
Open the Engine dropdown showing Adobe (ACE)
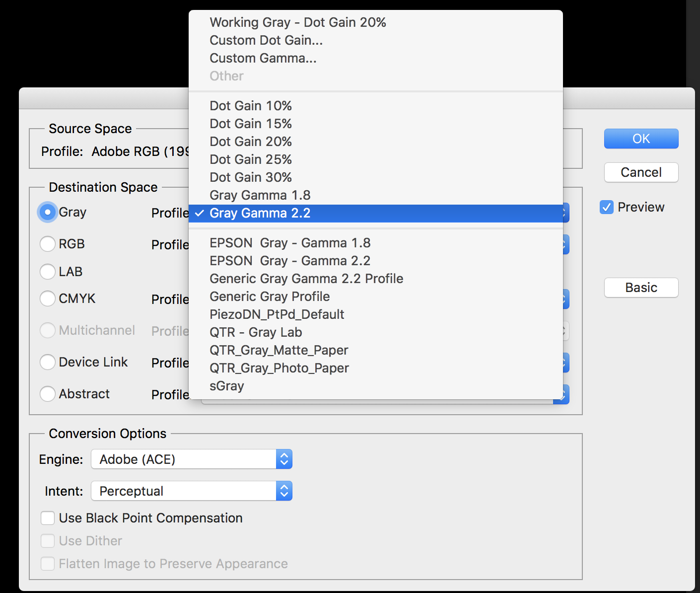(x=192, y=459)
